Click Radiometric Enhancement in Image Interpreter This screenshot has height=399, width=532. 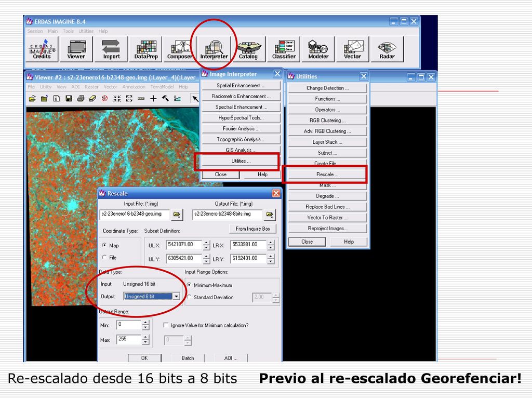[241, 96]
